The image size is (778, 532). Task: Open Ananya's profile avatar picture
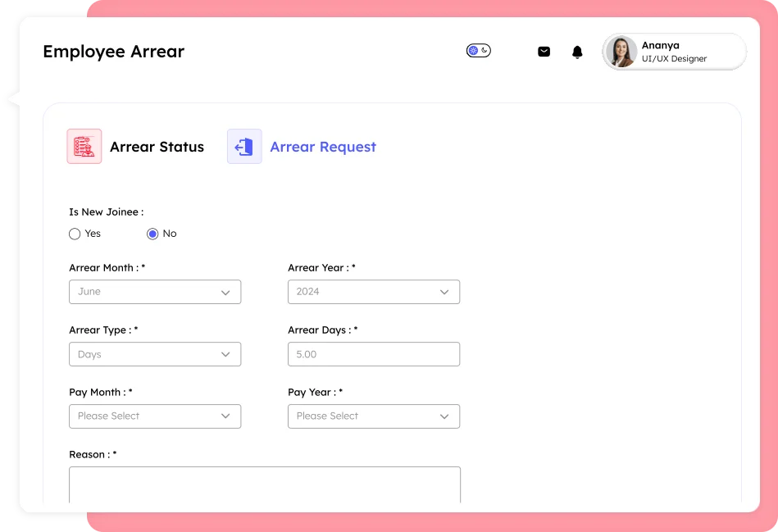(x=621, y=51)
